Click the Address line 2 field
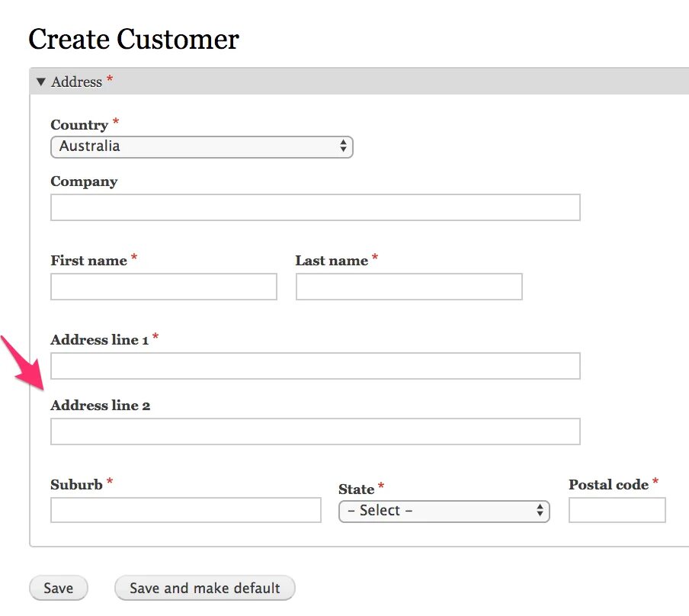 [x=315, y=432]
